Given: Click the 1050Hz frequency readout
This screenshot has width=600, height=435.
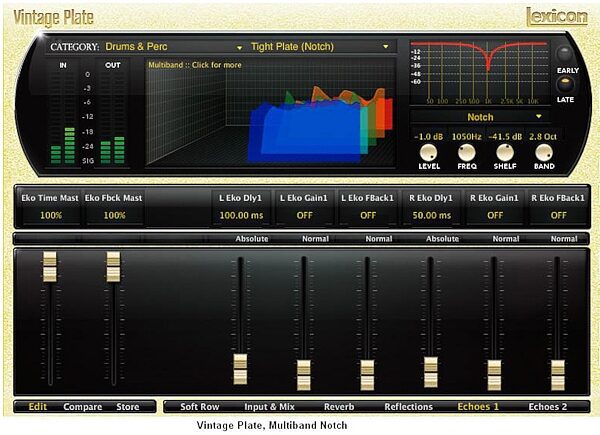Looking at the screenshot, I should coord(466,137).
